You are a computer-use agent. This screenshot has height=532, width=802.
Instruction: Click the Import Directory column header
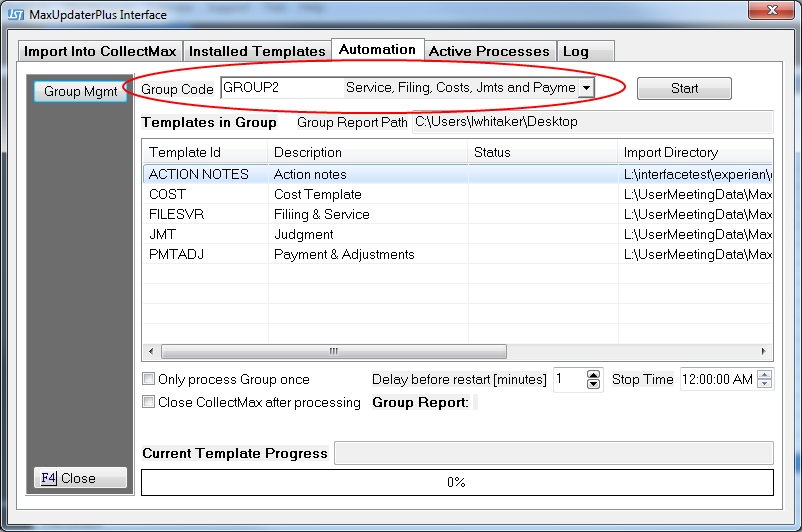tap(670, 152)
